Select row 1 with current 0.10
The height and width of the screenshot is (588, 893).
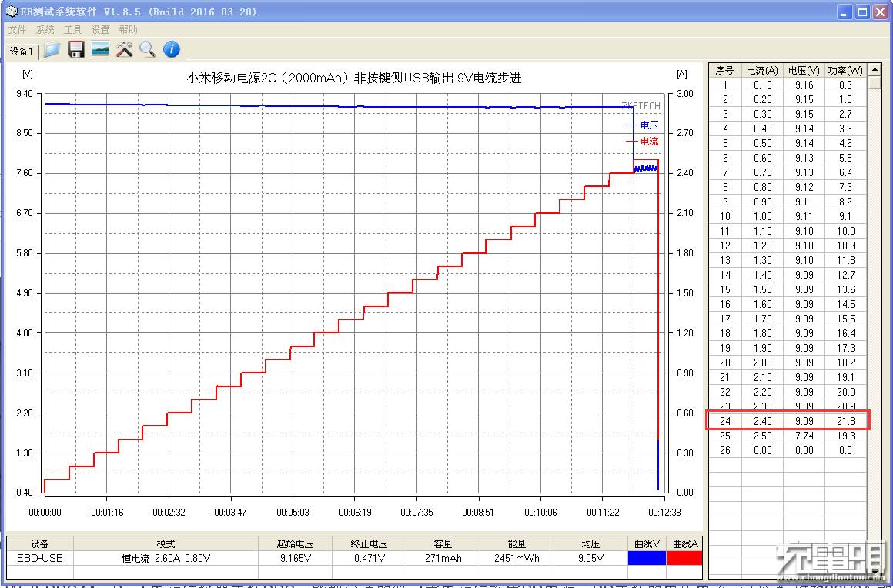[x=788, y=85]
